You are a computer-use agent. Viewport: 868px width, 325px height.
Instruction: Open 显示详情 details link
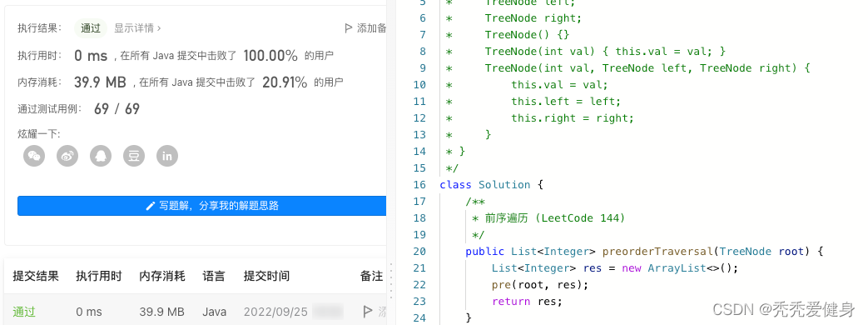137,27
